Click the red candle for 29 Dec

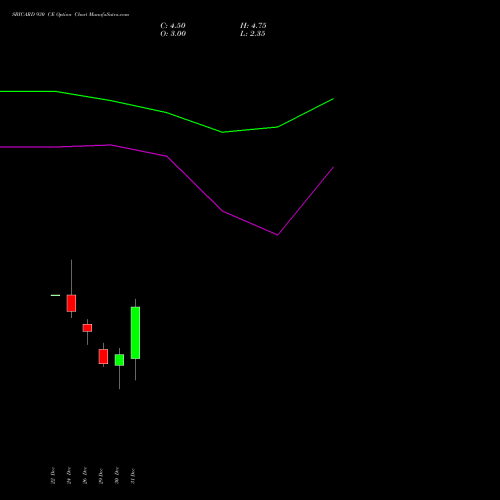pos(103,356)
